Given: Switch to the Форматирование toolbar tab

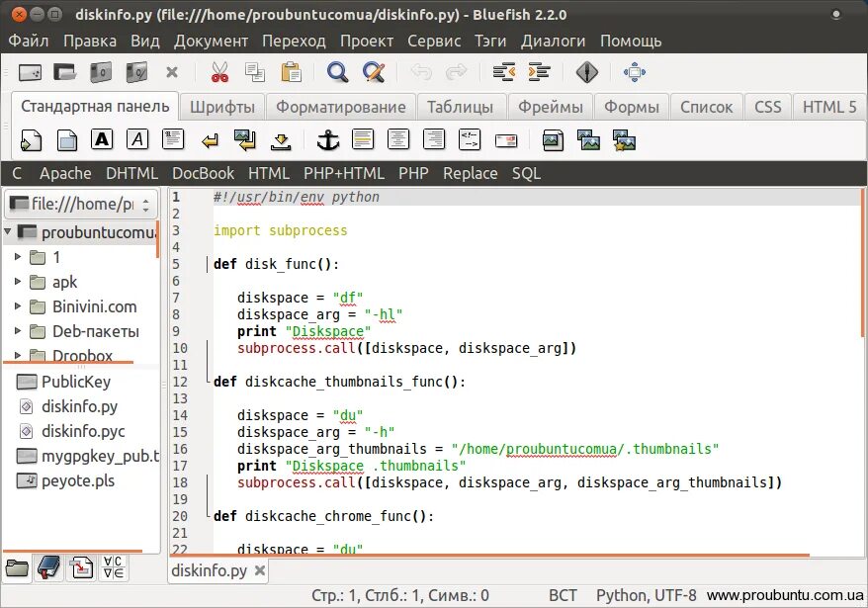Looking at the screenshot, I should point(341,107).
